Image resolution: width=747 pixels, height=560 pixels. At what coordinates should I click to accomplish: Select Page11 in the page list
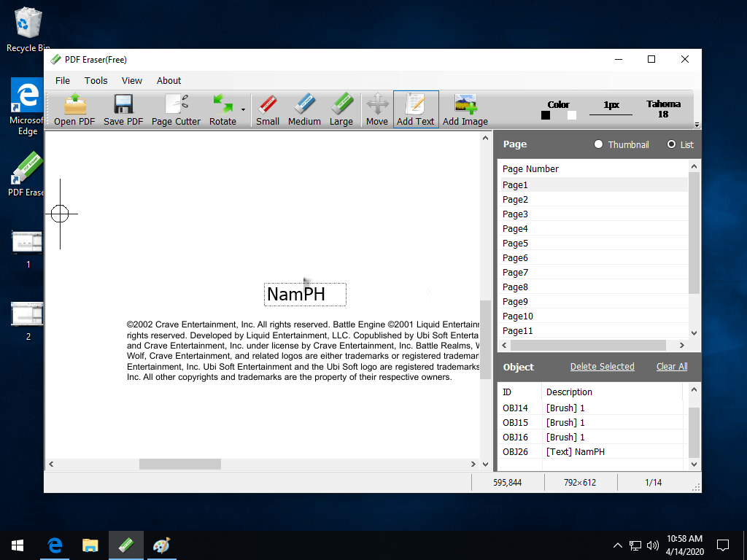594,330
